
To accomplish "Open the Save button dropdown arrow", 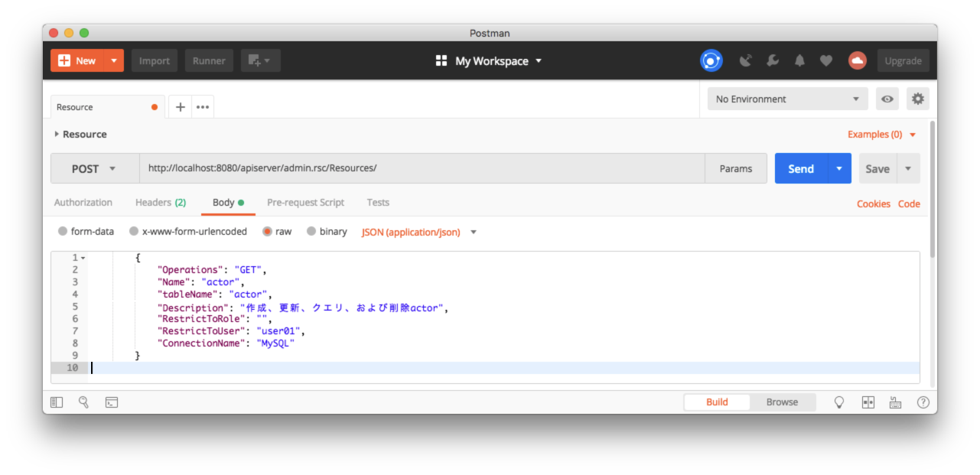I will pos(908,168).
